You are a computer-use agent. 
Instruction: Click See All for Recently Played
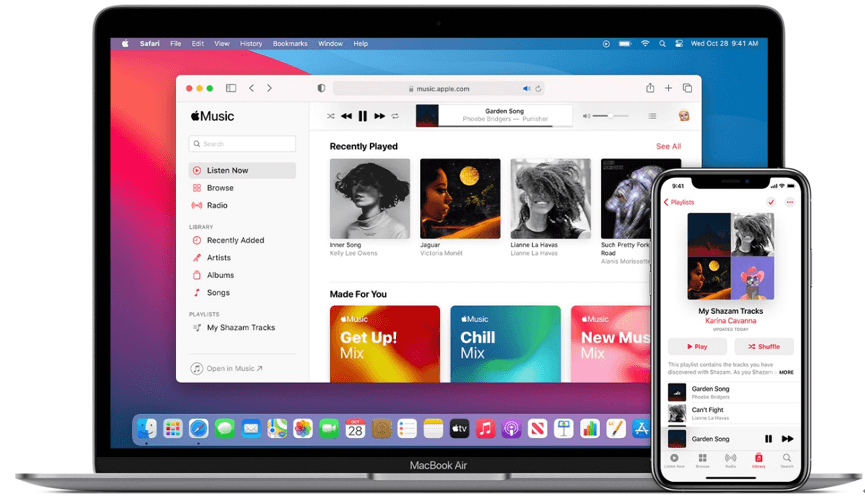point(668,146)
